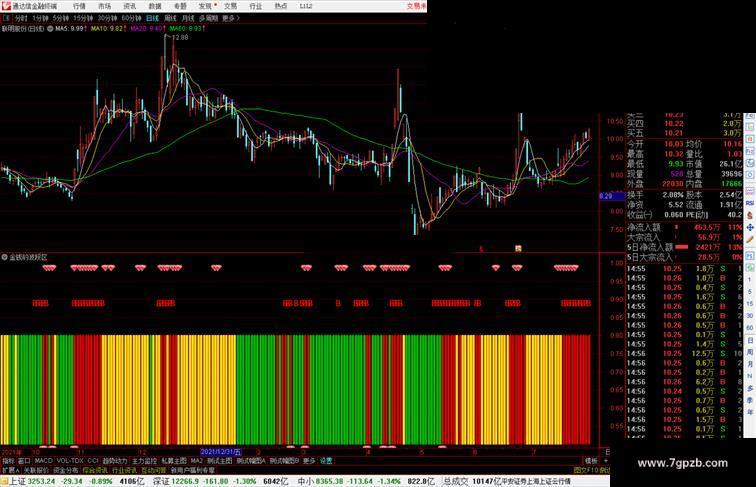
Task: Click the blue move-arrows icon
Action: [750, 227]
